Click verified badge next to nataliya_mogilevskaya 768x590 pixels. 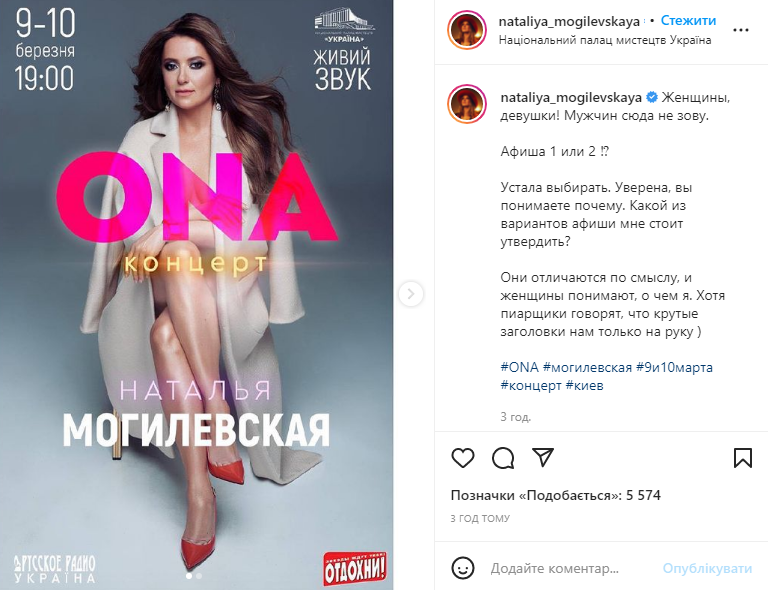pos(652,97)
